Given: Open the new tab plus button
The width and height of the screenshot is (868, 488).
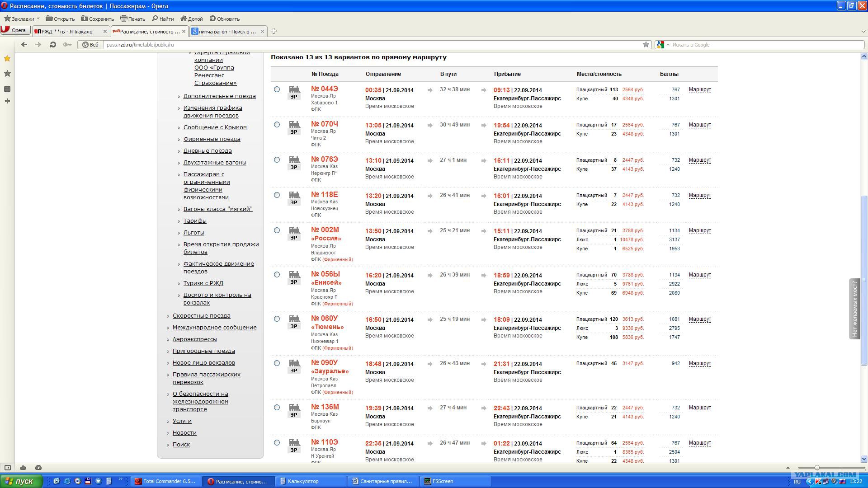Looking at the screenshot, I should (274, 31).
